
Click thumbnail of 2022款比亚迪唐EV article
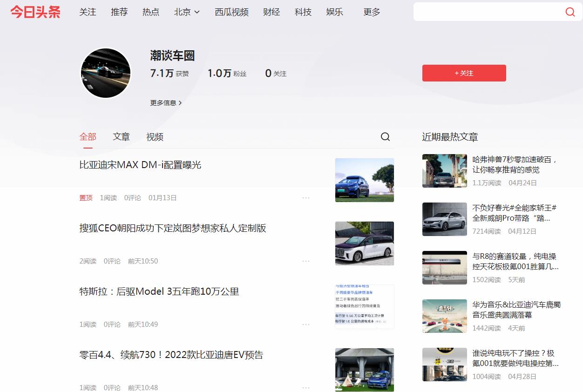tap(365, 370)
